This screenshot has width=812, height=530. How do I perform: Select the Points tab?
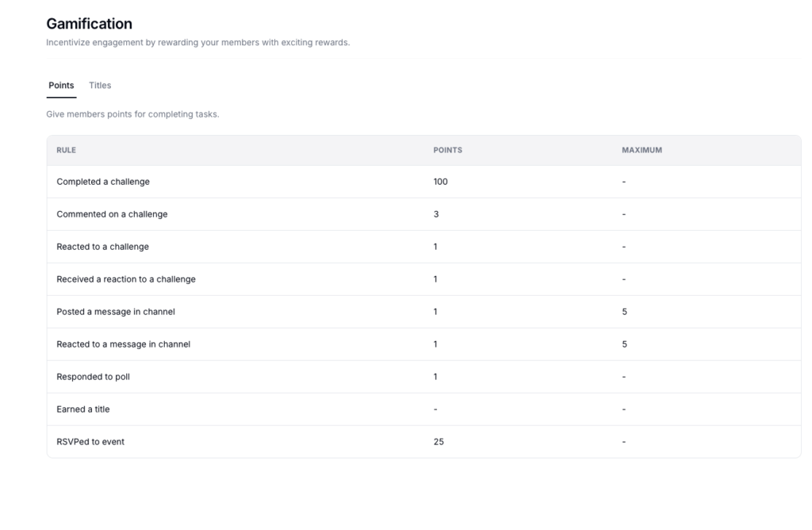coord(61,85)
